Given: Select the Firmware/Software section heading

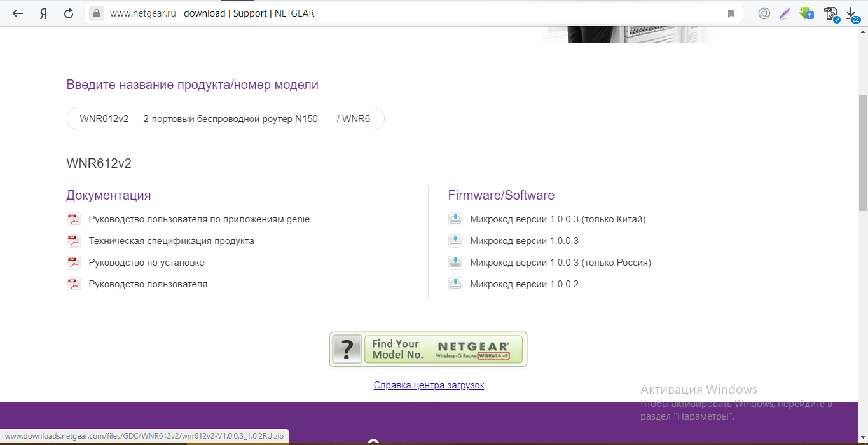Looking at the screenshot, I should point(501,195).
